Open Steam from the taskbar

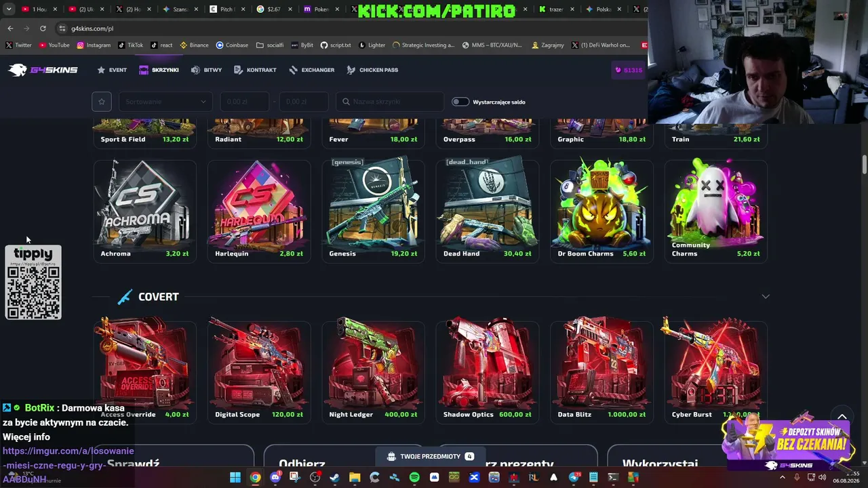335,477
